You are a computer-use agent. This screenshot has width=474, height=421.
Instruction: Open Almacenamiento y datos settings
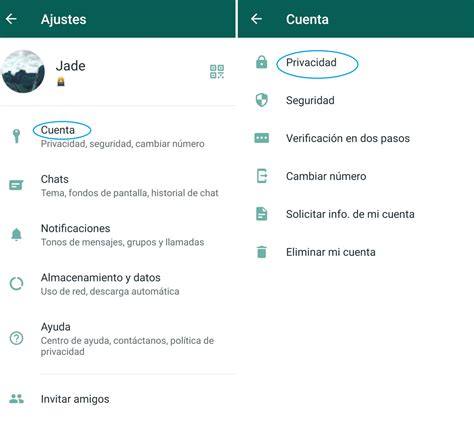tap(118, 284)
